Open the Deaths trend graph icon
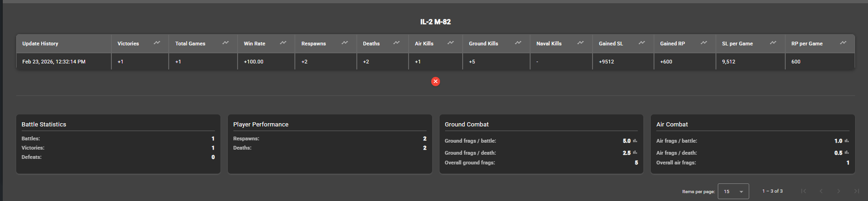This screenshot has width=868, height=201. click(x=397, y=43)
